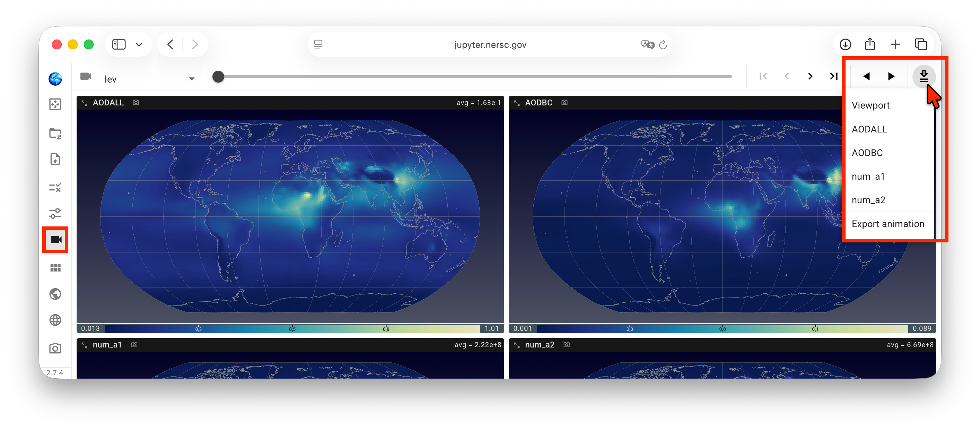
Task: Go forward in the browser
Action: click(195, 44)
